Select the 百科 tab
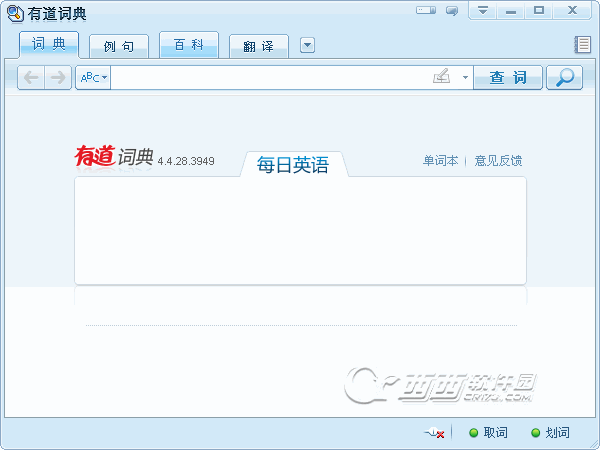The image size is (600, 450). pyautogui.click(x=189, y=45)
